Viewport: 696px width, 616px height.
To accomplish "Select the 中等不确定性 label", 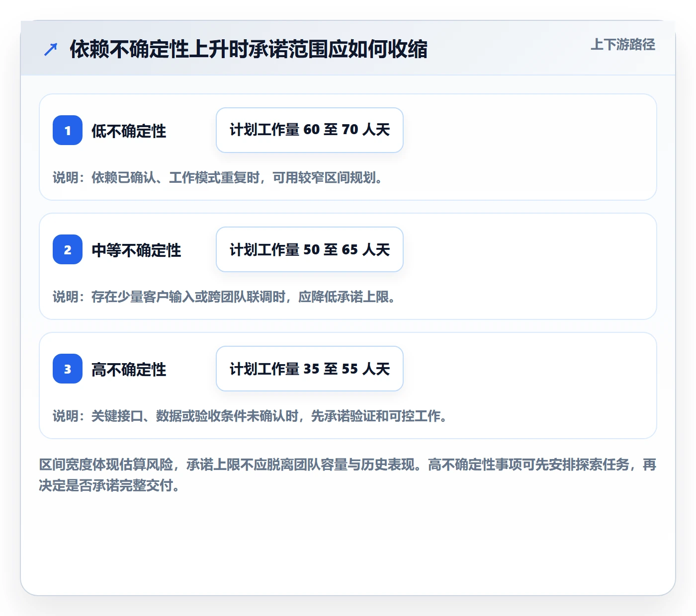I will pyautogui.click(x=136, y=250).
